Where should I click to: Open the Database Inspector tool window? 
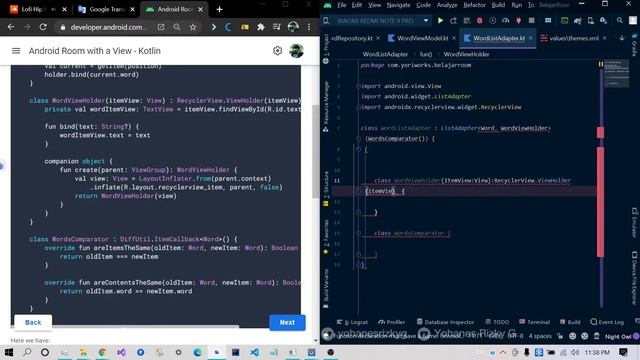point(445,322)
